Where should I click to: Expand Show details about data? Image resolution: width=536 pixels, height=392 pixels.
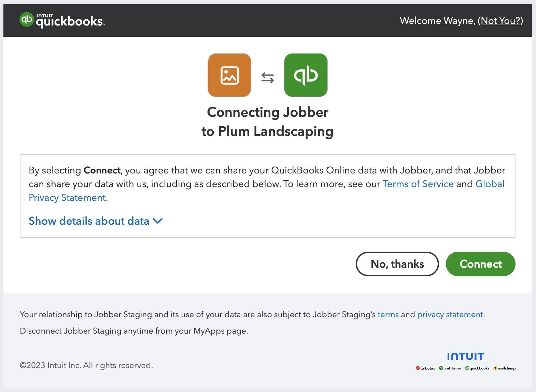click(x=96, y=221)
